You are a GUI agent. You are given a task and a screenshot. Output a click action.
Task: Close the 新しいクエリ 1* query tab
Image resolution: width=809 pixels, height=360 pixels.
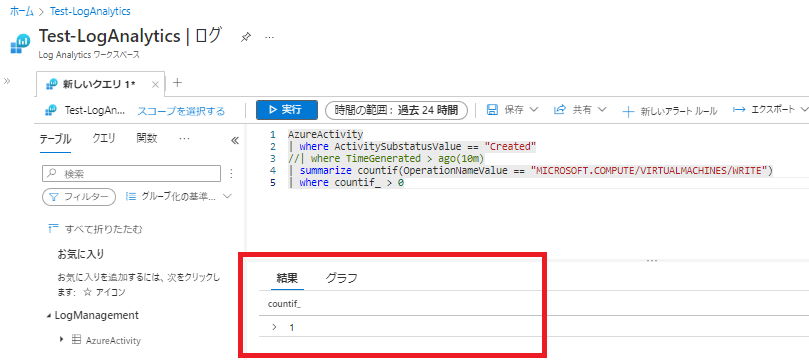(155, 85)
